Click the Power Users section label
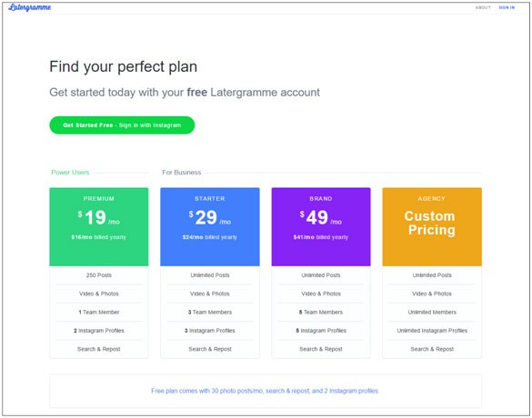Image resolution: width=532 pixels, height=418 pixels. 70,173
